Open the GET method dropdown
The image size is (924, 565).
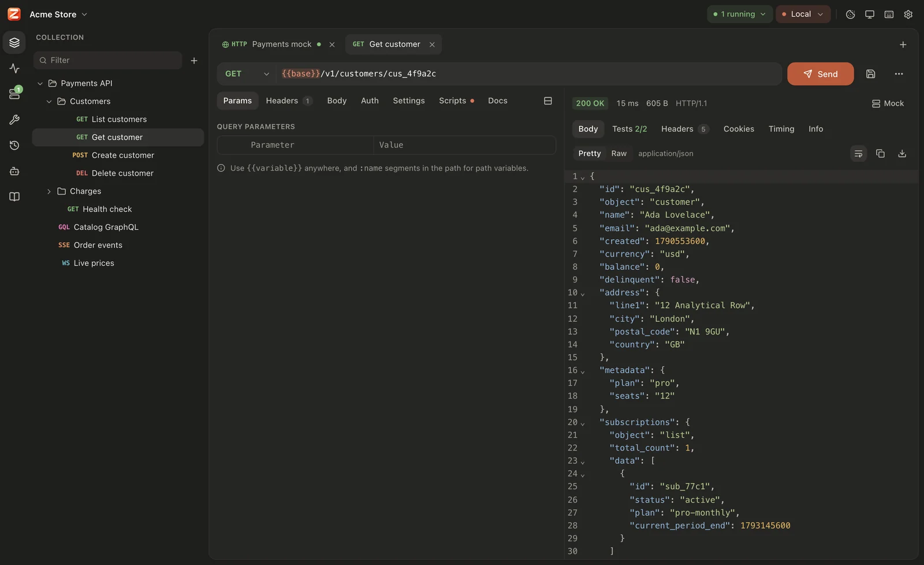[247, 74]
